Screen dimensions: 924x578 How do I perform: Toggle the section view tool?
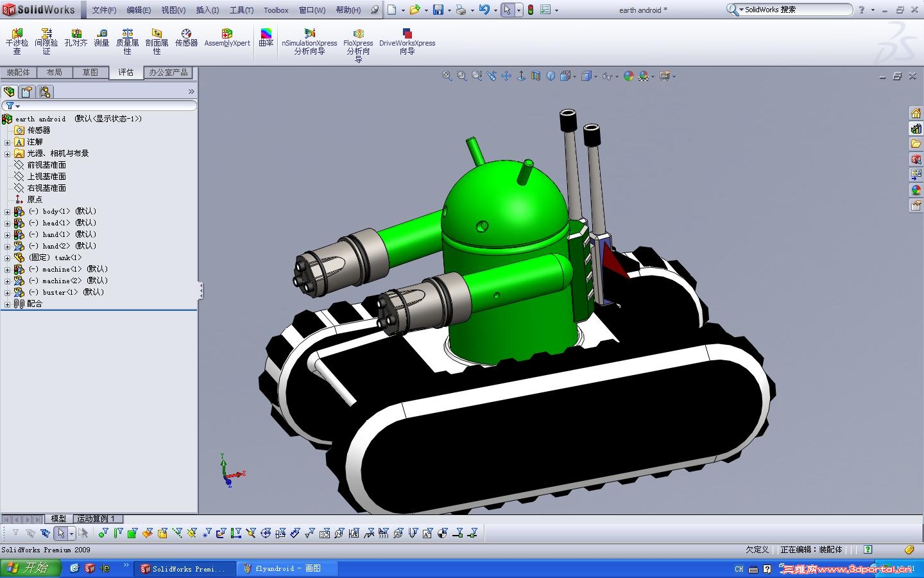click(x=536, y=76)
